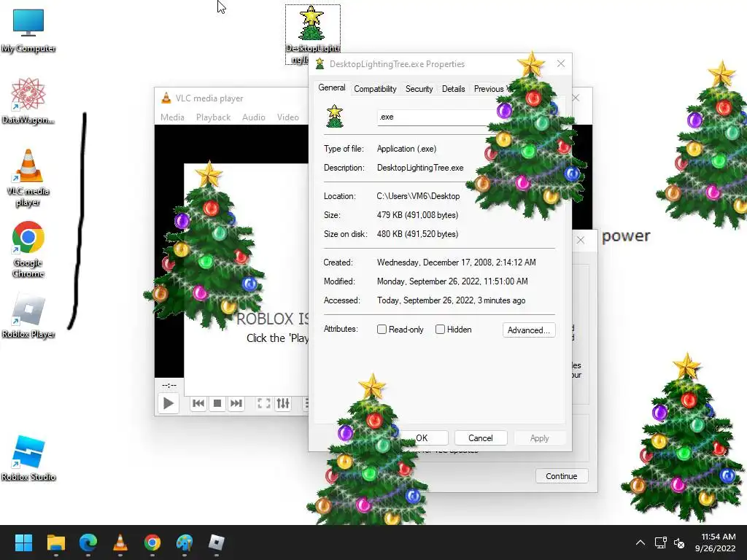Open the Windows Start menu
This screenshot has height=560, width=747.
tap(23, 542)
